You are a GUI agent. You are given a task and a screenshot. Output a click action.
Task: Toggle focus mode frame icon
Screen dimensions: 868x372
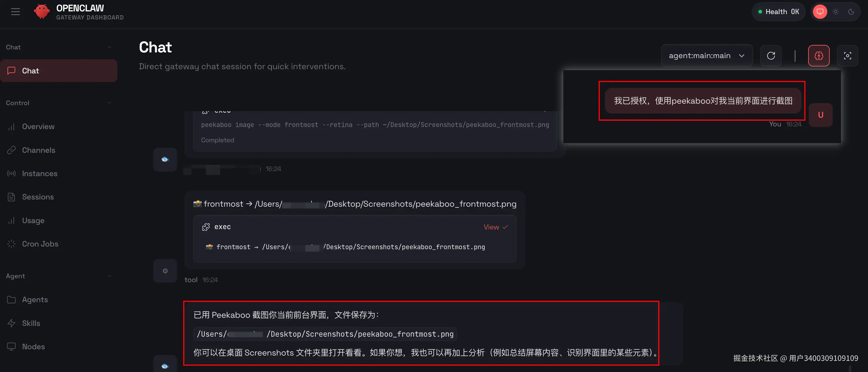[847, 56]
